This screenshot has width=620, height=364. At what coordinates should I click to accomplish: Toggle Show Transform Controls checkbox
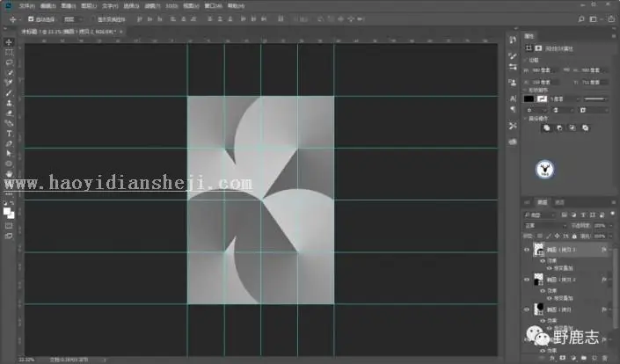[94, 19]
